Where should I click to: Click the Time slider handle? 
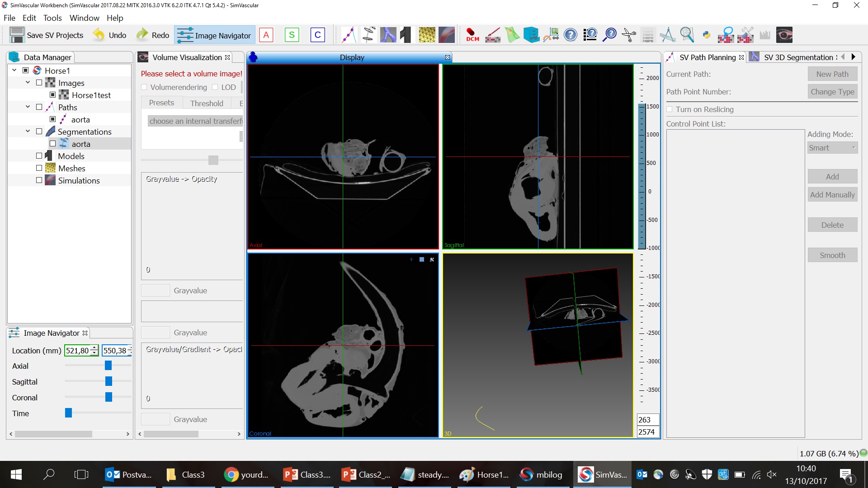[68, 413]
